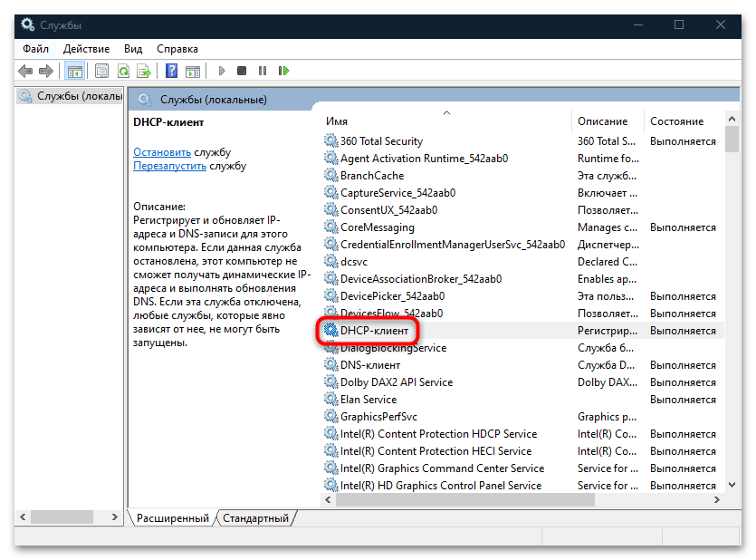Click the Restart service toolbar icon
The height and width of the screenshot is (560, 756).
pyautogui.click(x=283, y=71)
